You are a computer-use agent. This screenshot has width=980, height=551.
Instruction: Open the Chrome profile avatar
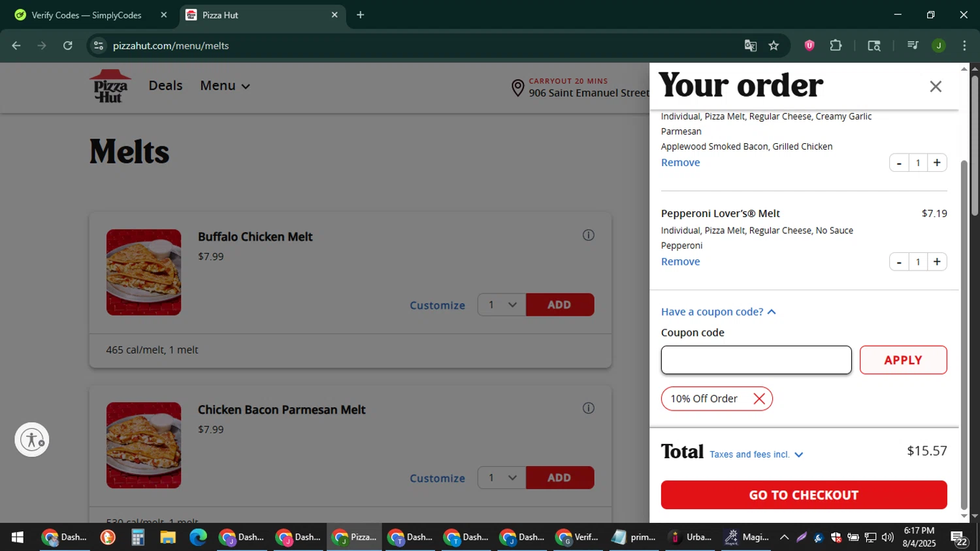coord(939,46)
